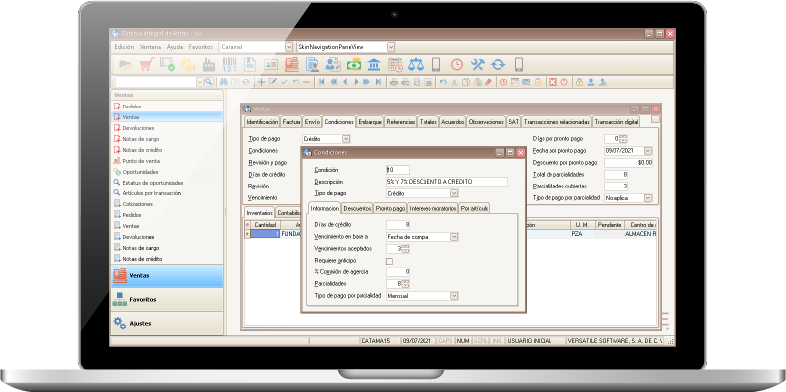Click the red cash register toolbar icon
This screenshot has height=392, width=786.
click(292, 65)
